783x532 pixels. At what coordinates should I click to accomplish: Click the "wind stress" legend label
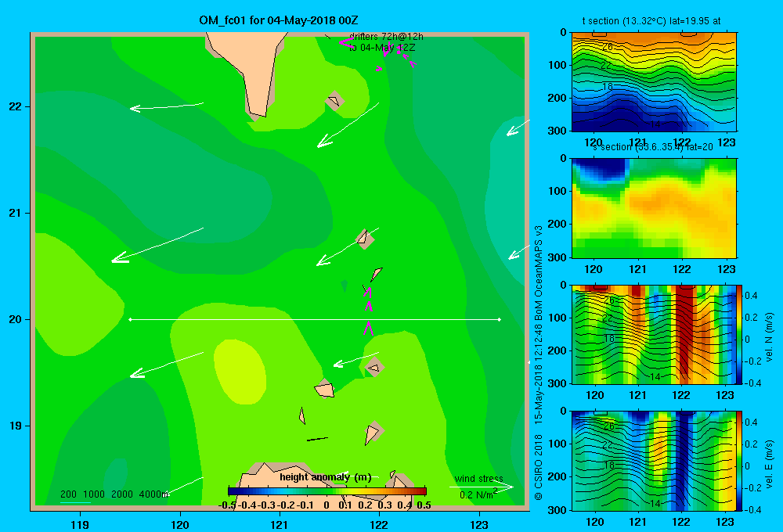tap(479, 479)
